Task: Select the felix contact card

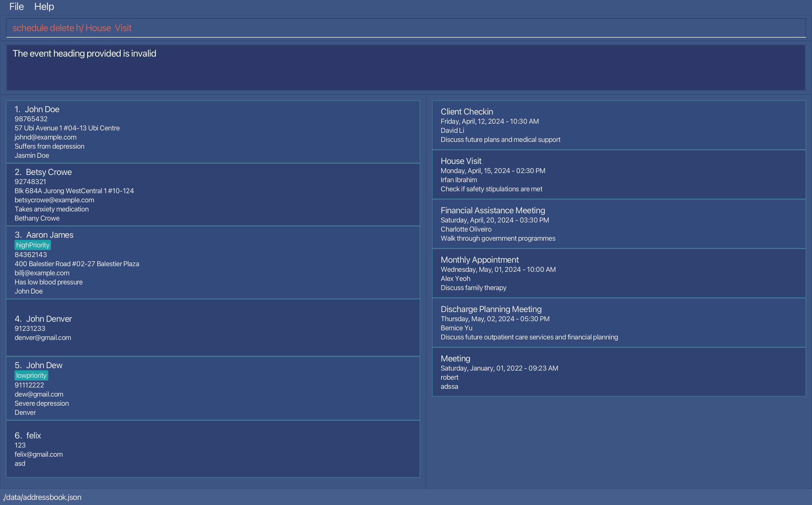Action: 213,449
